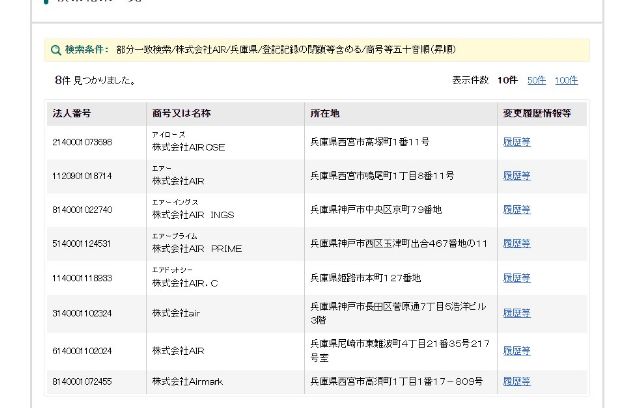Open 履歴等 for 株式会社AIROSE
The width and height of the screenshot is (640, 408).
point(517,142)
